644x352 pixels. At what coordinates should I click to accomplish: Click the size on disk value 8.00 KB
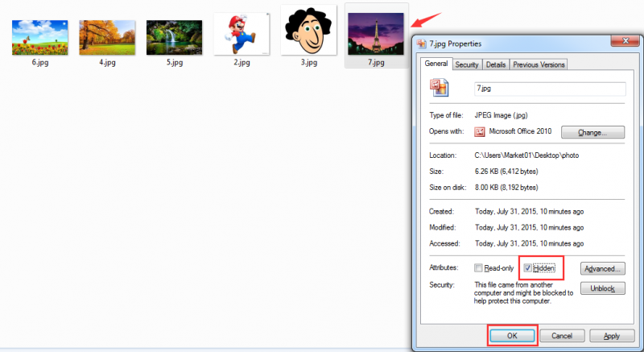[506, 188]
